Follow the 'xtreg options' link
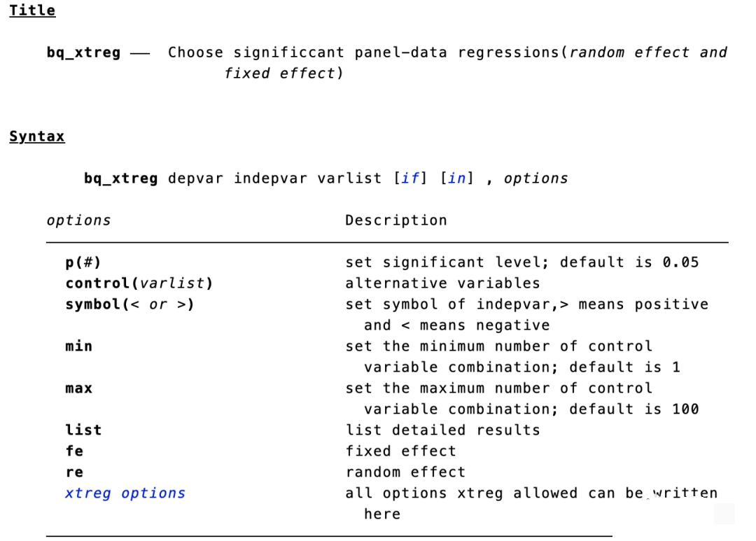Screen dimensions: 756x541 click(x=125, y=493)
